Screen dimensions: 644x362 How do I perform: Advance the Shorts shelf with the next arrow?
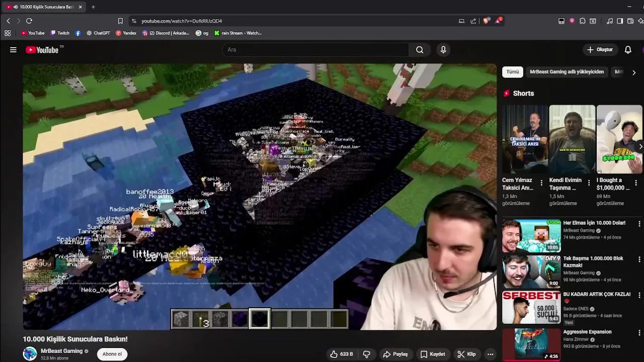point(640,146)
